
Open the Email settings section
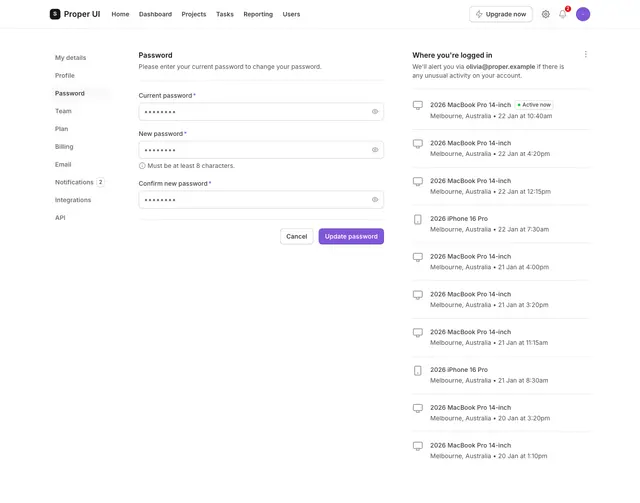coord(63,165)
